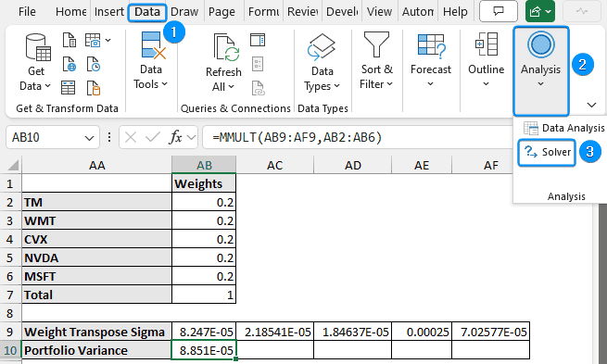Select column header AC
The height and width of the screenshot is (364, 607).
coord(275,166)
